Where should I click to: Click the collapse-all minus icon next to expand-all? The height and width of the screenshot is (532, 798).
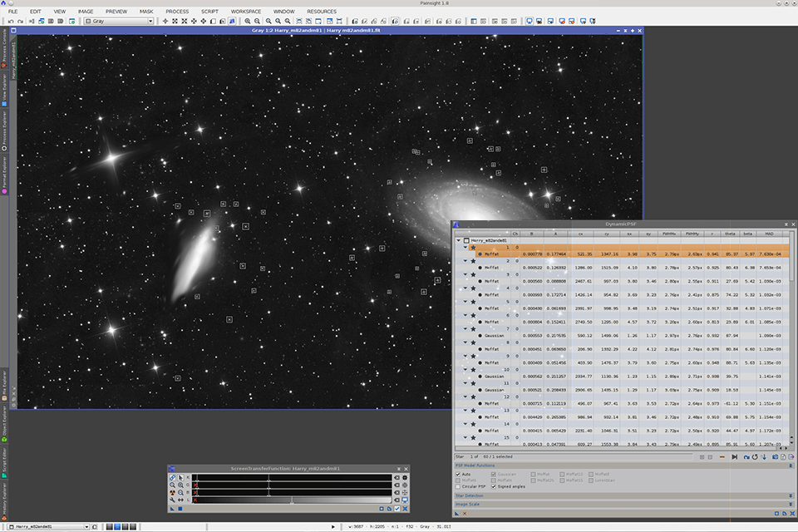point(710,457)
